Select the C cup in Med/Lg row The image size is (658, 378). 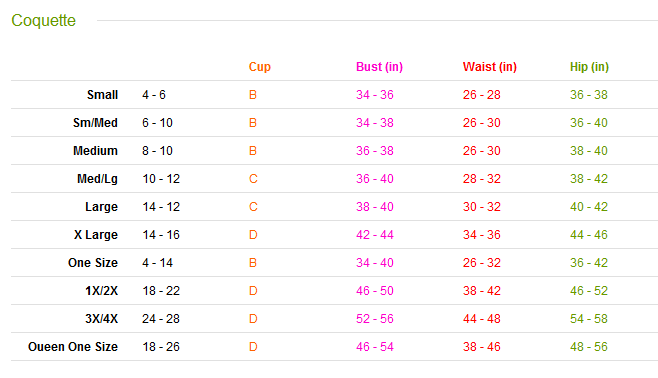click(253, 179)
